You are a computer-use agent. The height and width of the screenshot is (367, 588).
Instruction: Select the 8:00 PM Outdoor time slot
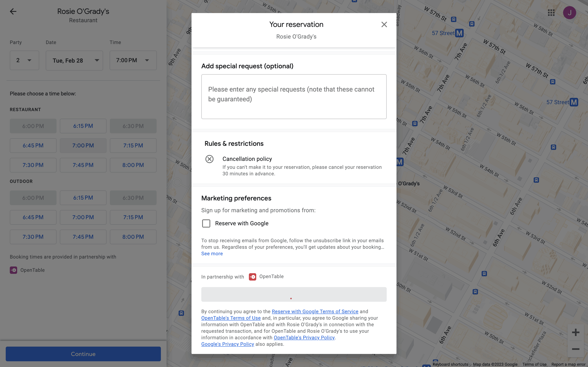coord(133,237)
